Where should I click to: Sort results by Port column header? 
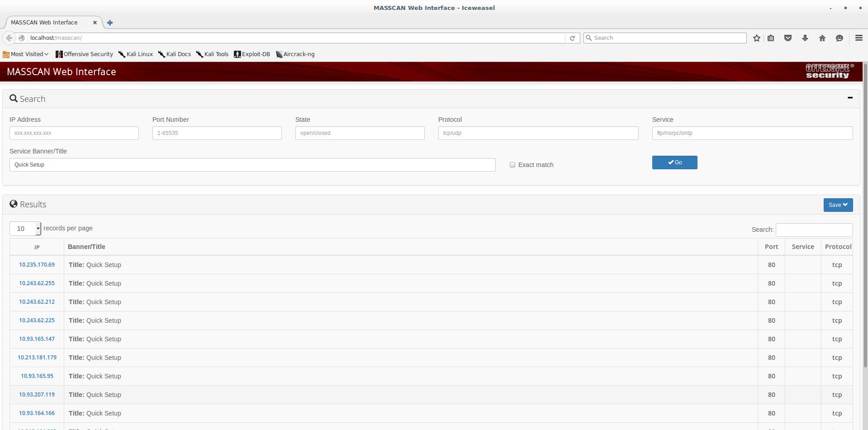pos(771,247)
